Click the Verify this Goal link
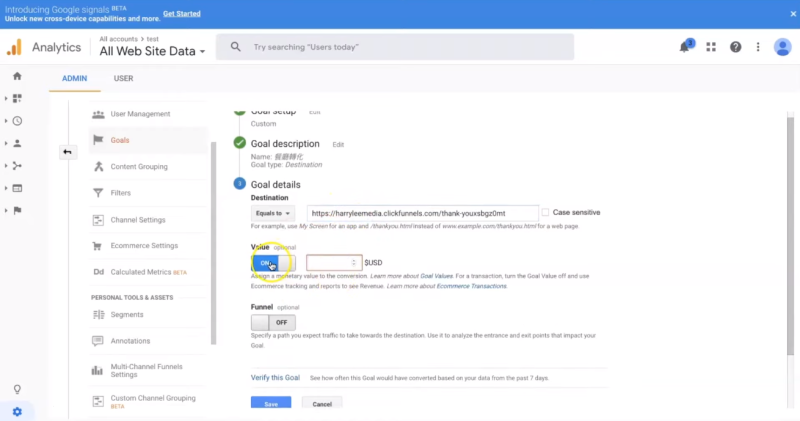Image resolution: width=800 pixels, height=421 pixels. (x=275, y=377)
